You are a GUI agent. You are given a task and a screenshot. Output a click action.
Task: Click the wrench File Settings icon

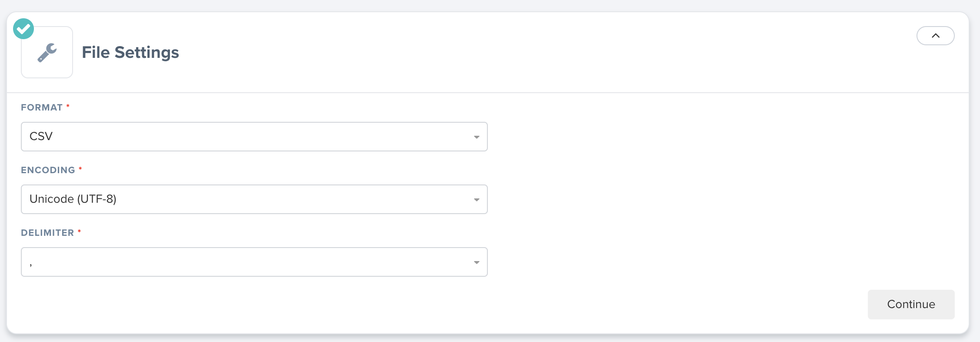(x=47, y=53)
